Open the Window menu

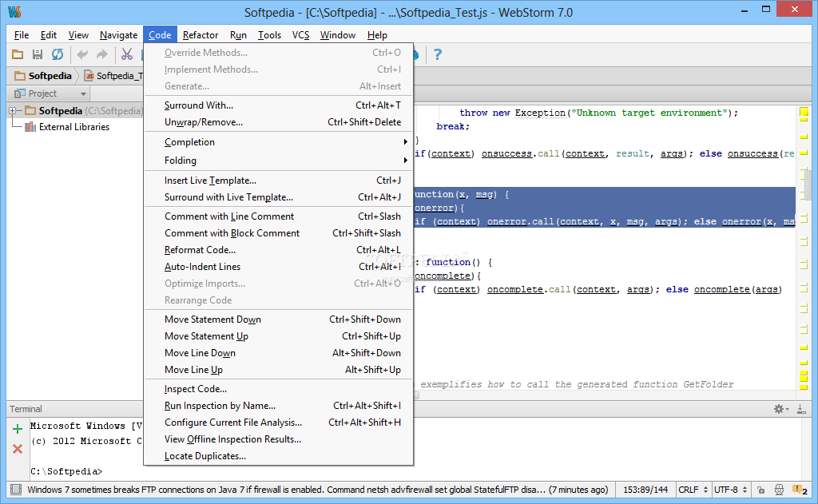[x=338, y=35]
